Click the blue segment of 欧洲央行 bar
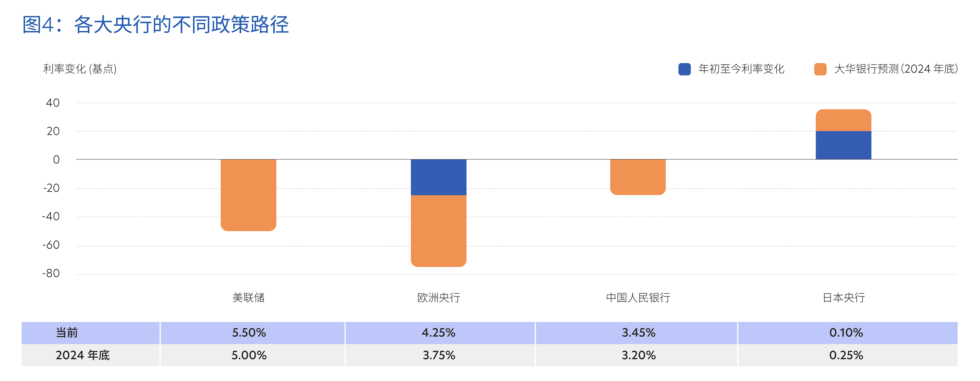The width and height of the screenshot is (980, 381). coord(438,177)
